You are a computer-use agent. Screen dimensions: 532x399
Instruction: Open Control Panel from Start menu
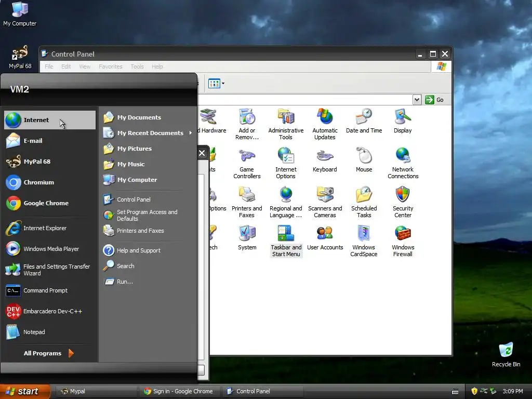(x=148, y=199)
